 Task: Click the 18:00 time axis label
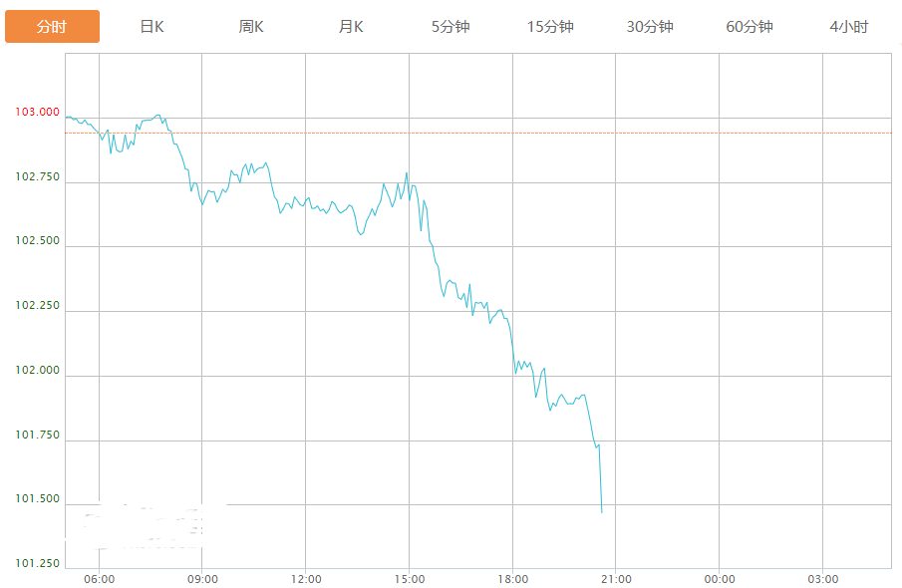[x=512, y=579]
